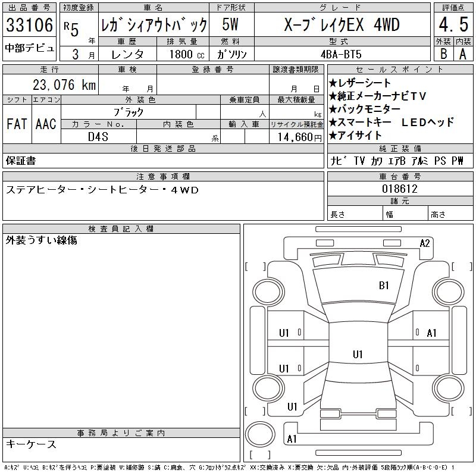Click the damage code legend line
The width and height of the screenshot is (476, 476).
coord(230,468)
